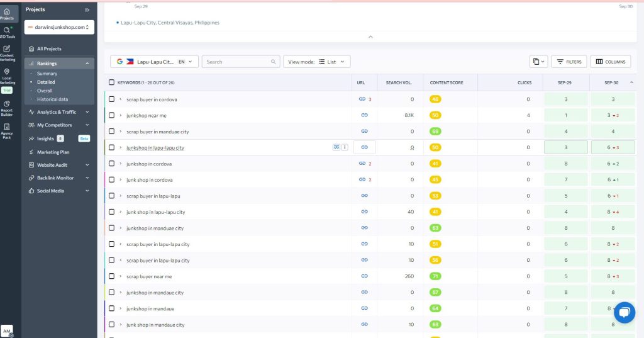Click content score 69 badge

click(x=435, y=131)
